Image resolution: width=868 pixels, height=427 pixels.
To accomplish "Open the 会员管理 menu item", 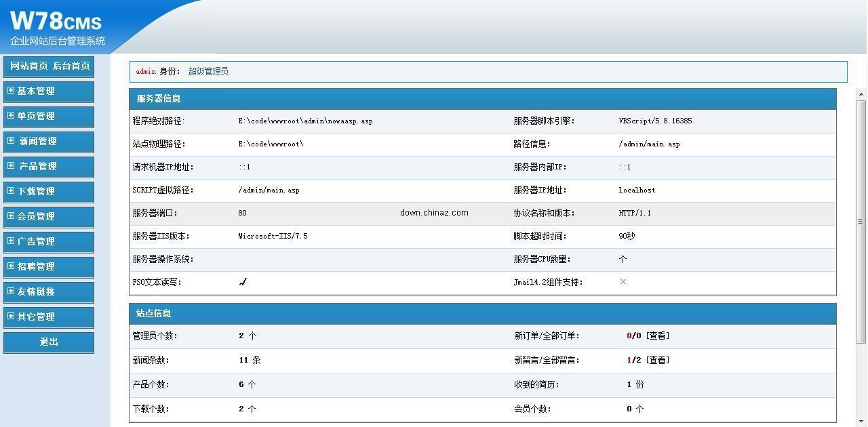I will tap(36, 216).
